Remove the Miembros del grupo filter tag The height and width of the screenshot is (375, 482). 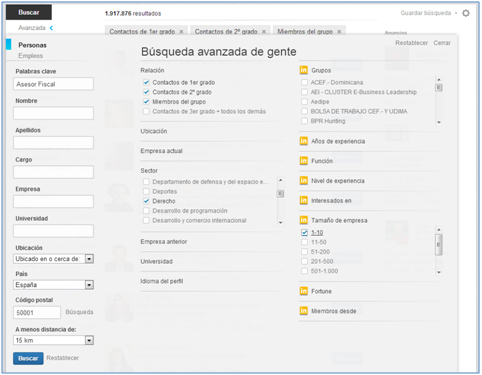[x=339, y=32]
